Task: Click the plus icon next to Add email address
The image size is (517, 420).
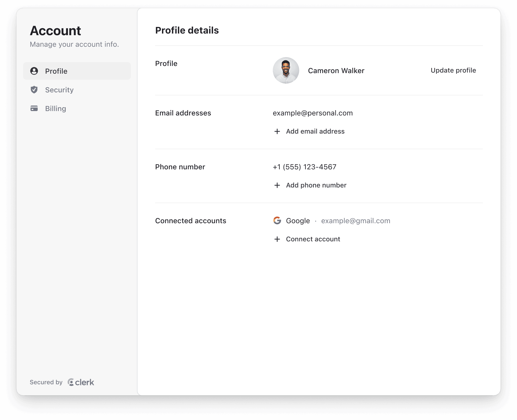Action: coord(277,131)
